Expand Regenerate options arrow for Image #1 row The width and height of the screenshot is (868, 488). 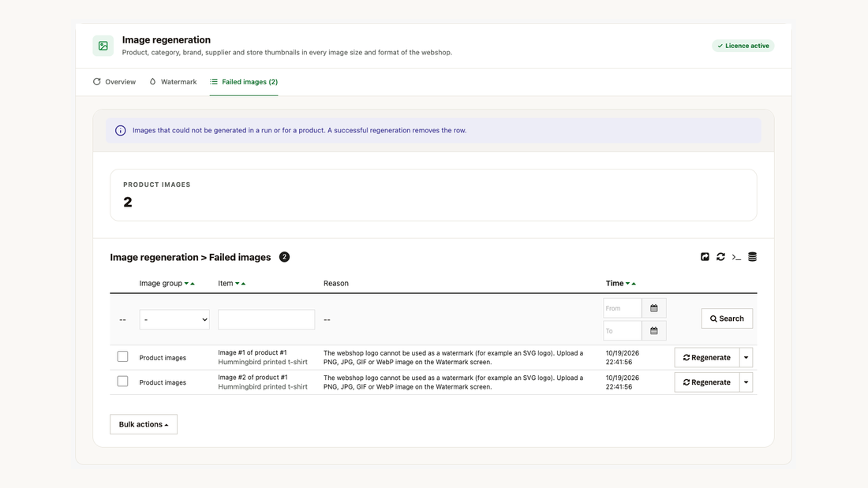746,357
